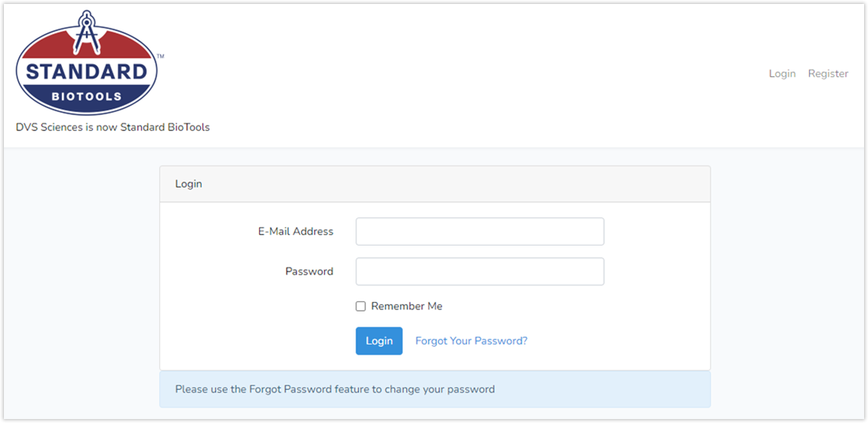Click the red upper band of the logo
Viewport: 868px width, 423px height.
[x=47, y=49]
